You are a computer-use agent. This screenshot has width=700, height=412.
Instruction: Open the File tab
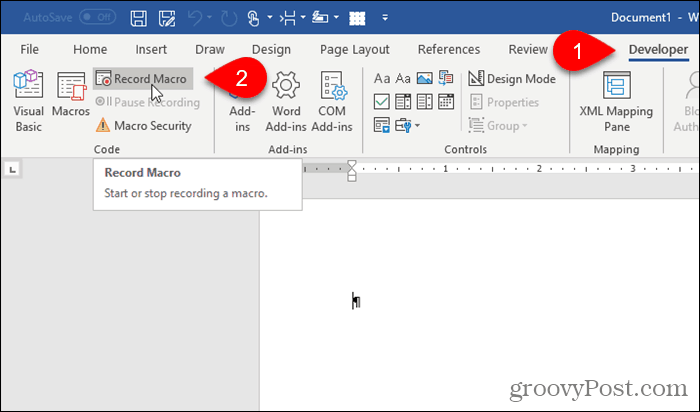pyautogui.click(x=29, y=49)
